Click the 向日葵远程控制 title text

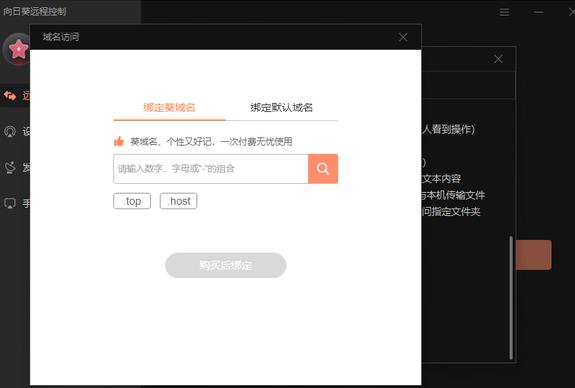pos(35,12)
